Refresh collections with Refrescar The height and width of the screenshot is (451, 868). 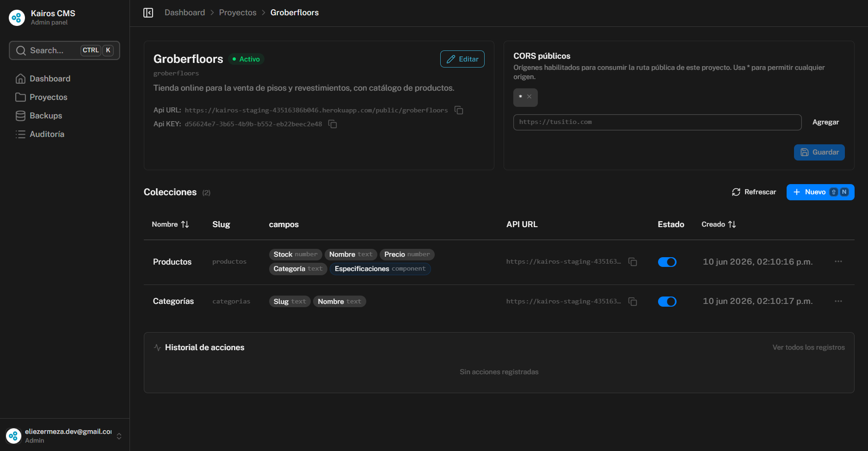click(x=754, y=192)
